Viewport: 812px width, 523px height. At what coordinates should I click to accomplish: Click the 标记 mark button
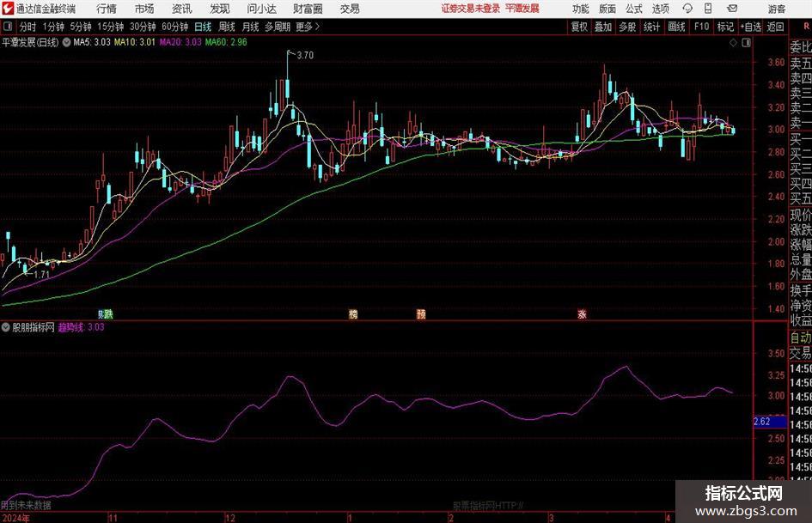click(725, 27)
